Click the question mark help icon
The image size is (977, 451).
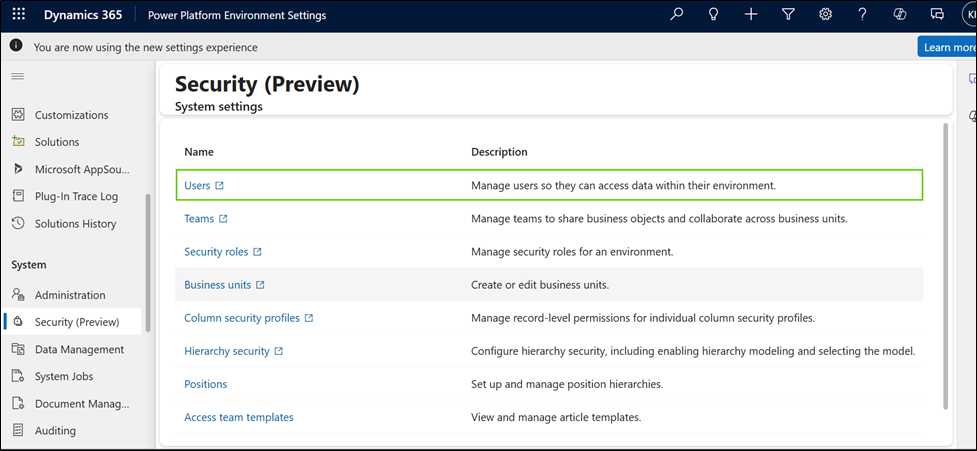pos(862,15)
